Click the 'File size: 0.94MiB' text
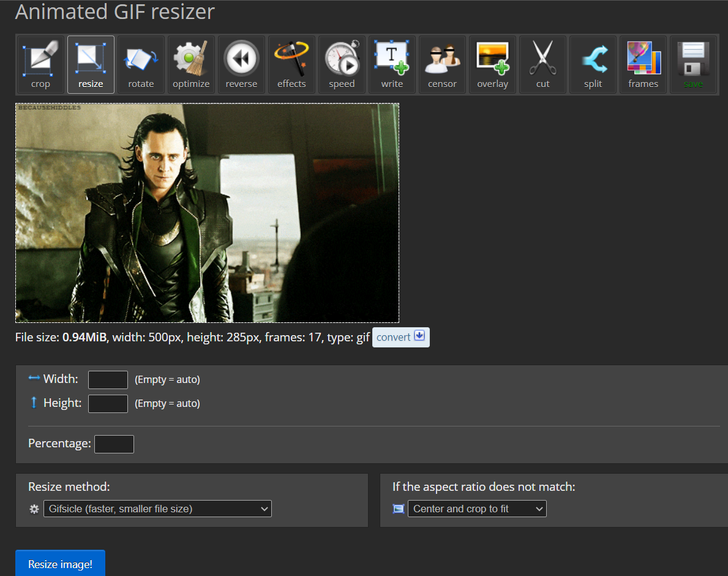The image size is (728, 576). point(61,337)
